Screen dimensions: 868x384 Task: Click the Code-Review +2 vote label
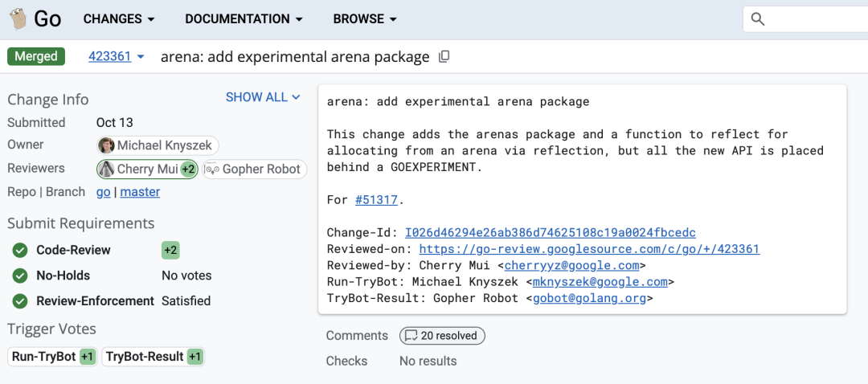pos(170,251)
